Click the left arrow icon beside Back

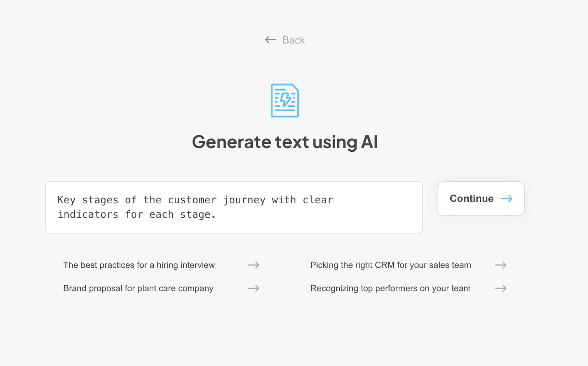(271, 40)
